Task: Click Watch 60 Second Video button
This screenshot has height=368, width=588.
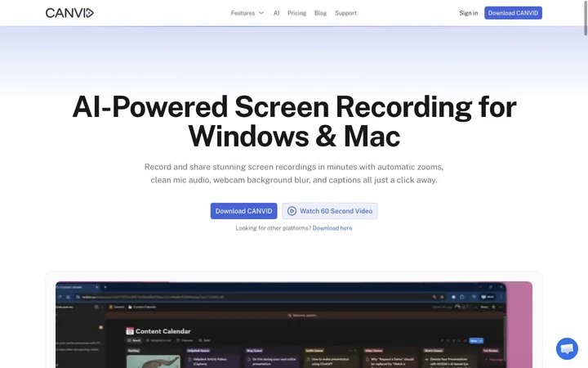Action: 330,211
